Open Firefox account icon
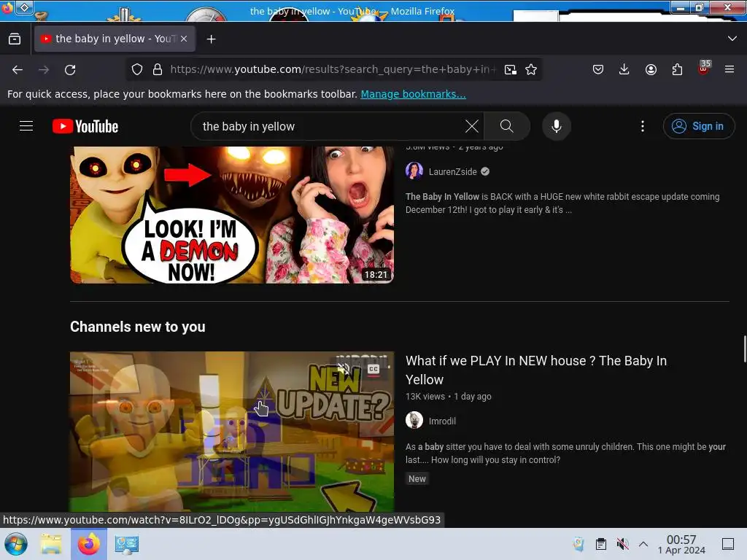Viewport: 747px width, 560px height. pos(651,69)
